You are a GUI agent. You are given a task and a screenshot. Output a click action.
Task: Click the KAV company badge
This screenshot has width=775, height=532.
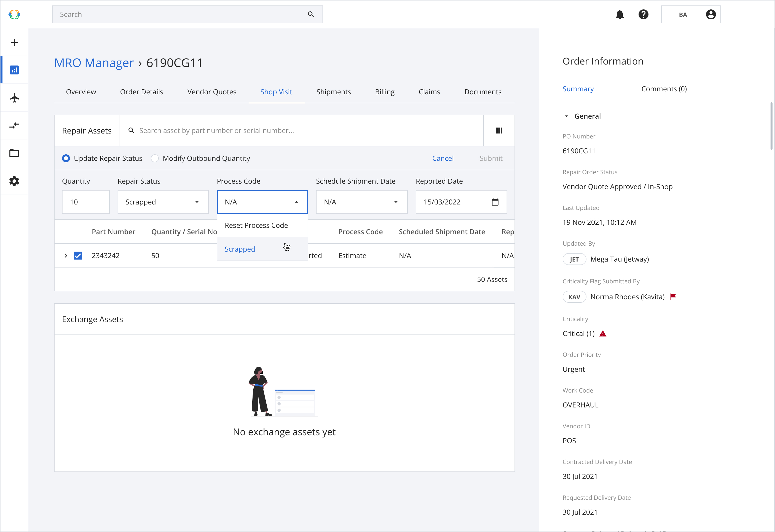point(574,297)
